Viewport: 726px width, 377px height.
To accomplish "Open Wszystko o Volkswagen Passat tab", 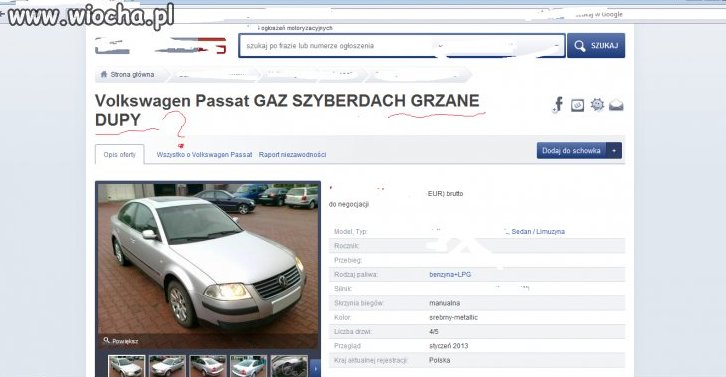I will point(204,155).
